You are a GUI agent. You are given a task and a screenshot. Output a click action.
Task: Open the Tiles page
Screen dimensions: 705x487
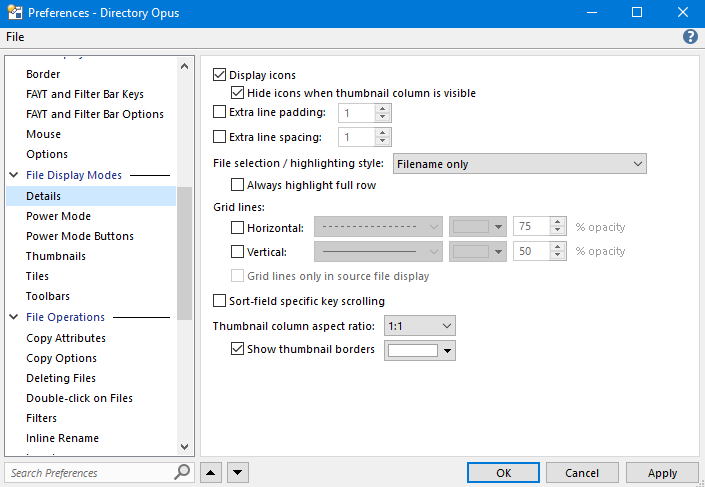tap(37, 276)
